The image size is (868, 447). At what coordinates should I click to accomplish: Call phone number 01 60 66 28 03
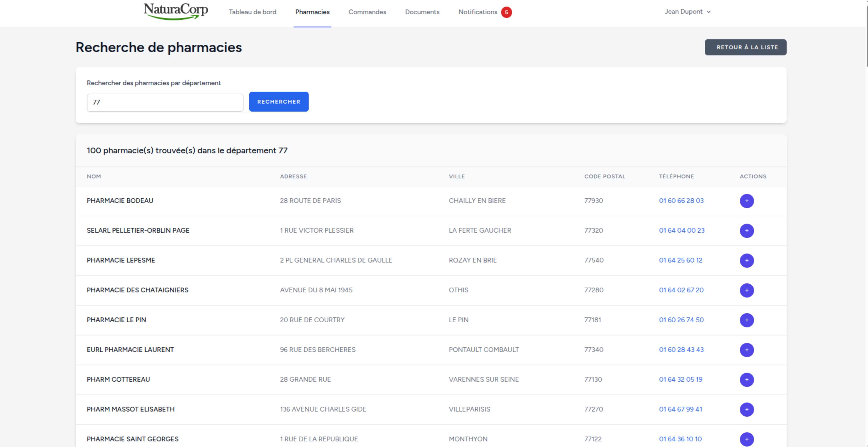(681, 201)
